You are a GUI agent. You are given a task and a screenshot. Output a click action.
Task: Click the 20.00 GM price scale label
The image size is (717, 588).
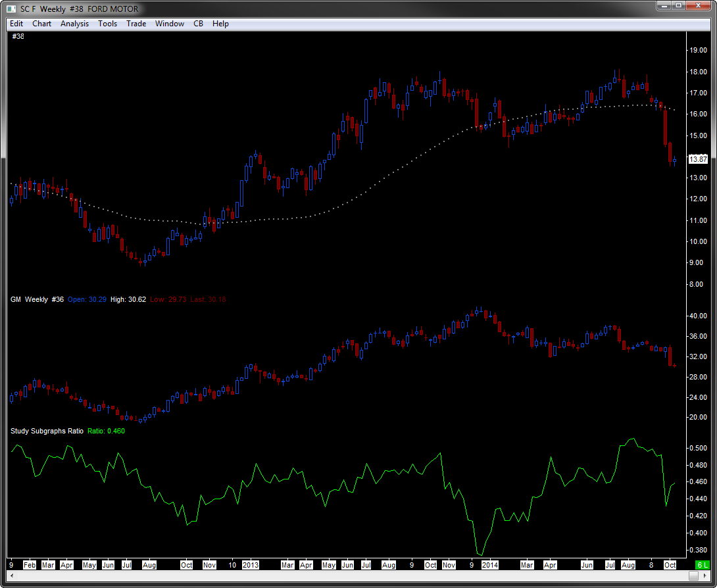(698, 418)
